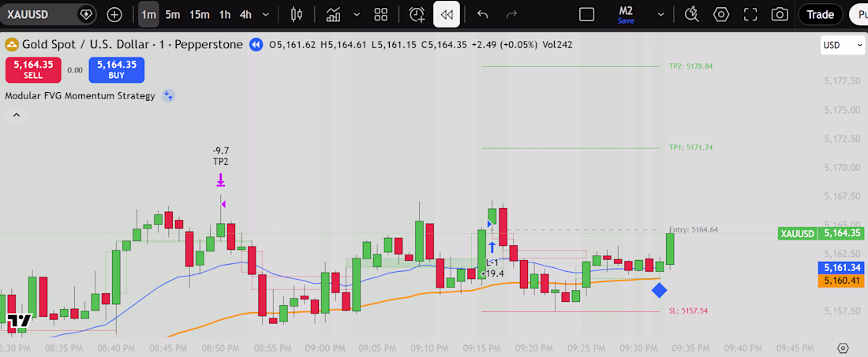Click the +19.4 trade label
The image size is (868, 357).
point(492,273)
